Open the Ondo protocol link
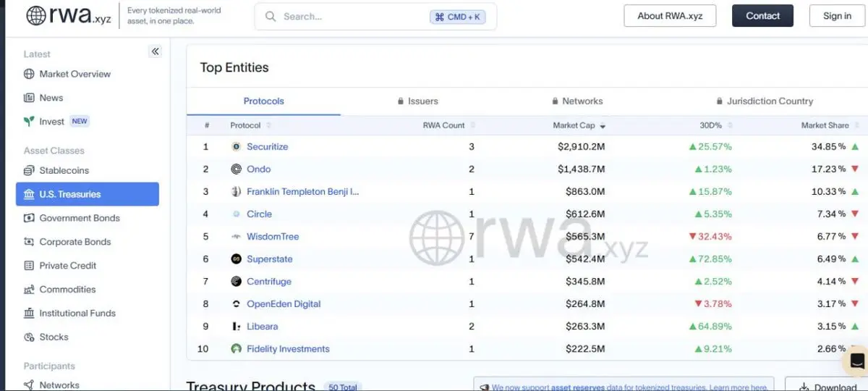Image resolution: width=868 pixels, height=391 pixels. [x=259, y=169]
